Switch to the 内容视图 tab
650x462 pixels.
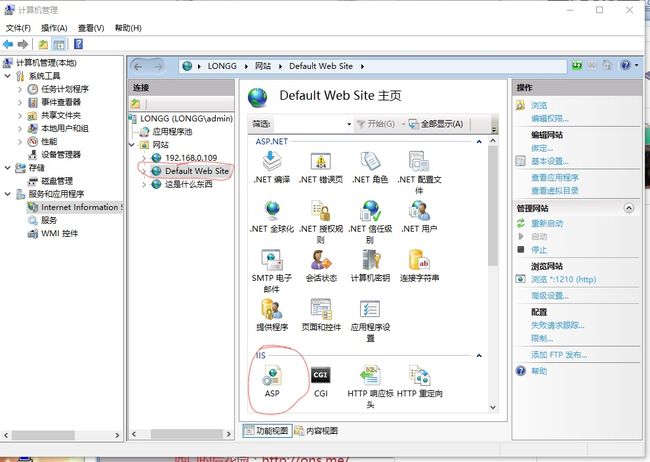tap(316, 431)
